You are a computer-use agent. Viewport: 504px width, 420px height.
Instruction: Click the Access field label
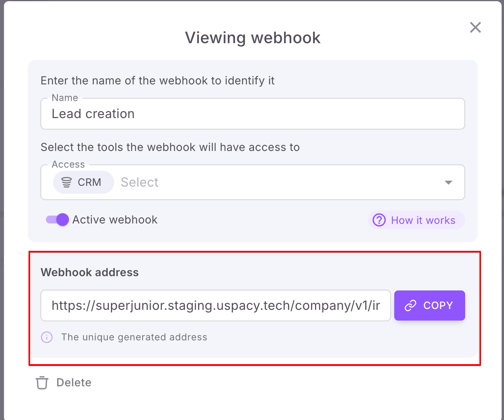click(x=68, y=164)
